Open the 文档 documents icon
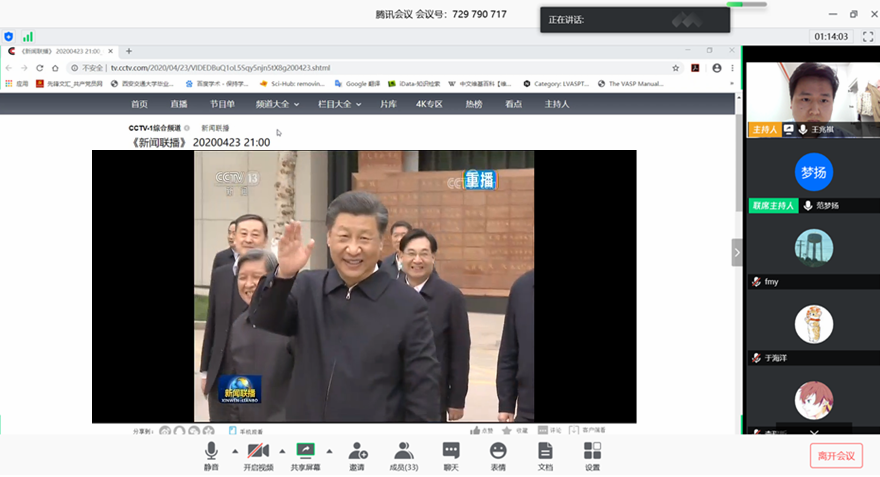This screenshot has width=880, height=477. (x=545, y=455)
